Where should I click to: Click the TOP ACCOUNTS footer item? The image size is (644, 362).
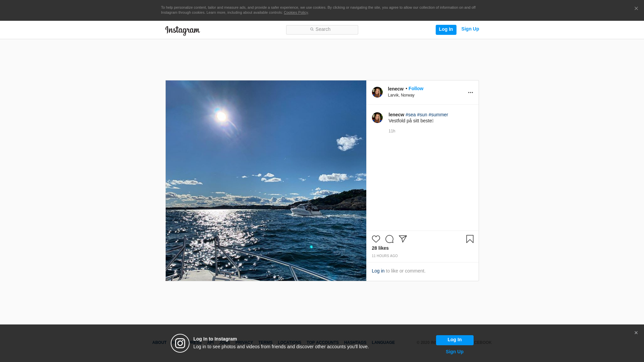322,343
